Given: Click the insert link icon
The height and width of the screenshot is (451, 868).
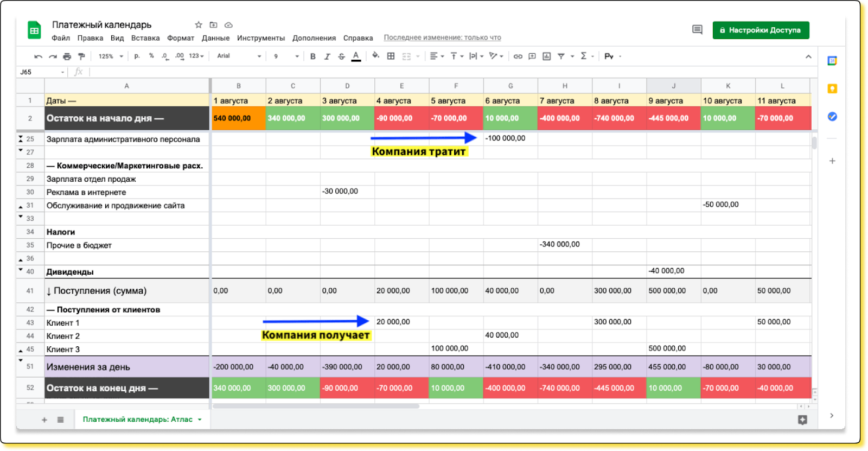Looking at the screenshot, I should coord(518,56).
